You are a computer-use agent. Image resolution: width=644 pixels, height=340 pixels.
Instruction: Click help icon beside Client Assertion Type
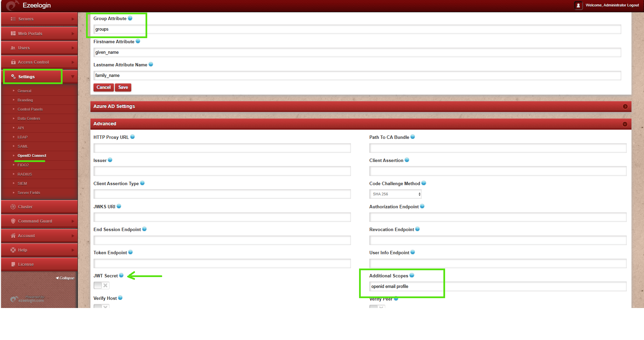click(x=142, y=183)
